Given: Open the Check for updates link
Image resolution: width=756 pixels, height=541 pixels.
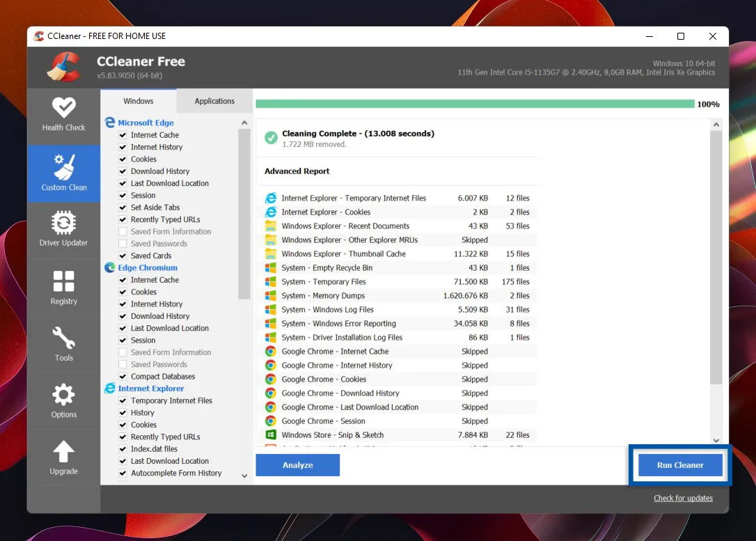Looking at the screenshot, I should (683, 498).
